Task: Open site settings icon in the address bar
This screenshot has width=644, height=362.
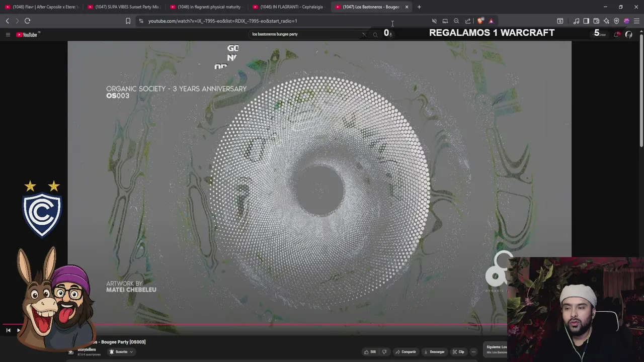Action: pyautogui.click(x=141, y=21)
